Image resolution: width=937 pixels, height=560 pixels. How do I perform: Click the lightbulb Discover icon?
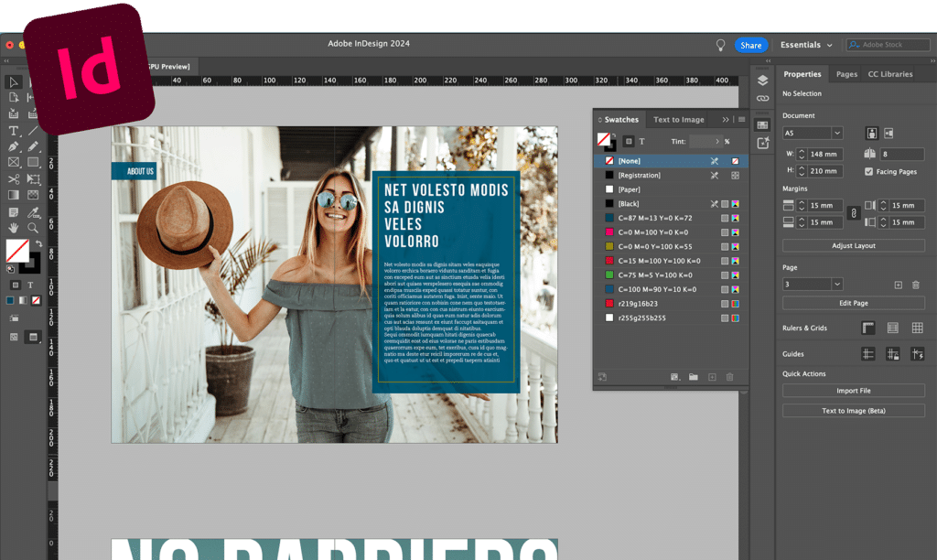point(721,45)
